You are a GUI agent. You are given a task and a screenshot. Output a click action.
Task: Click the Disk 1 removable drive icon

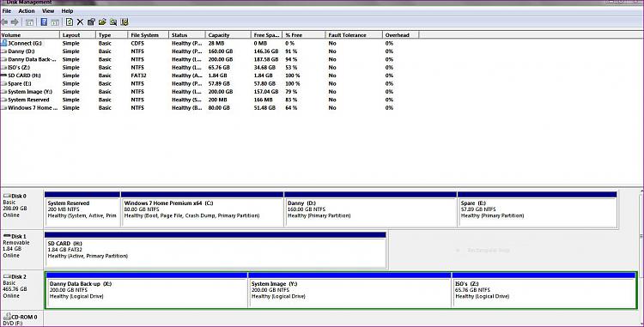7,236
